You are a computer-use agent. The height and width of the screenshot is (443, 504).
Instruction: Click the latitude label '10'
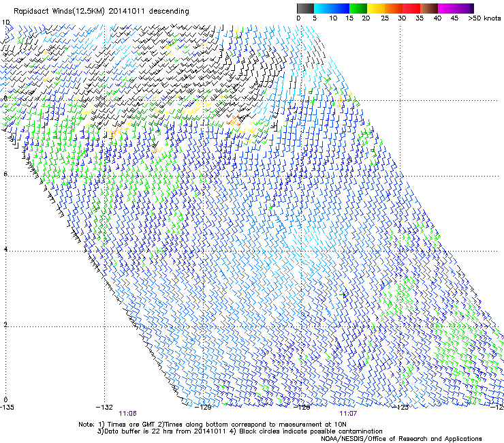coord(5,22)
